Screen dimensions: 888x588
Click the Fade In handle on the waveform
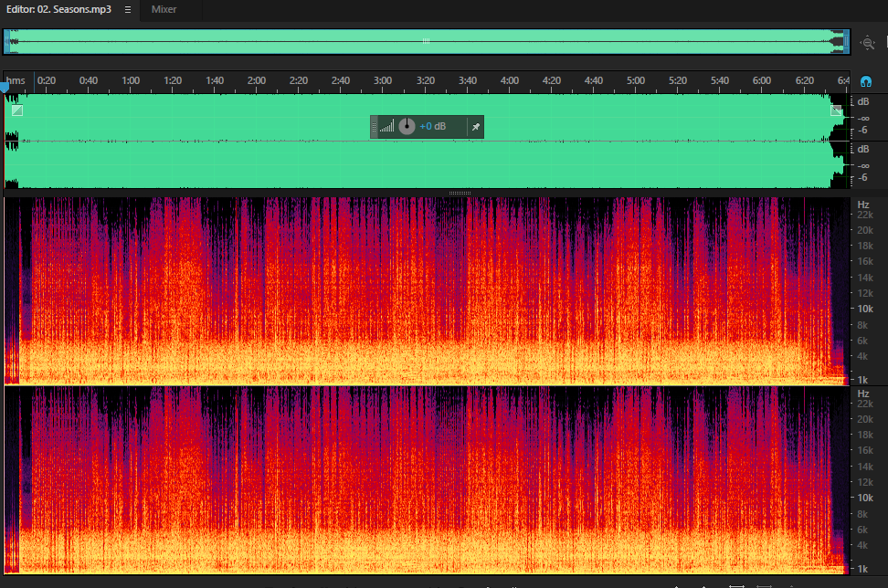pos(17,110)
